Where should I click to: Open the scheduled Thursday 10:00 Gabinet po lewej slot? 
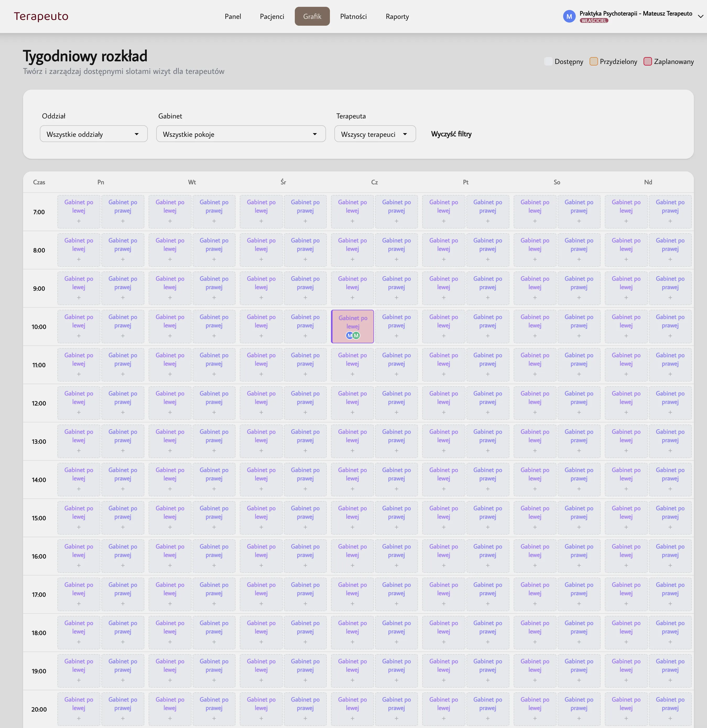pyautogui.click(x=352, y=327)
